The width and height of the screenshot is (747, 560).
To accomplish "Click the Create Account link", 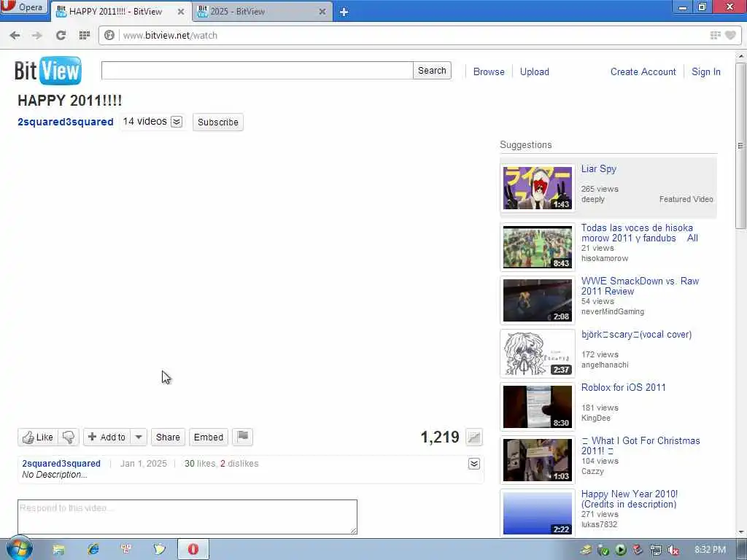I will coord(643,71).
